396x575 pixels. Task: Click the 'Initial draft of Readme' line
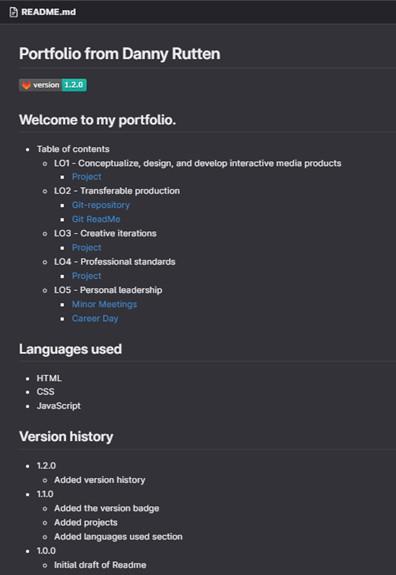[100, 565]
